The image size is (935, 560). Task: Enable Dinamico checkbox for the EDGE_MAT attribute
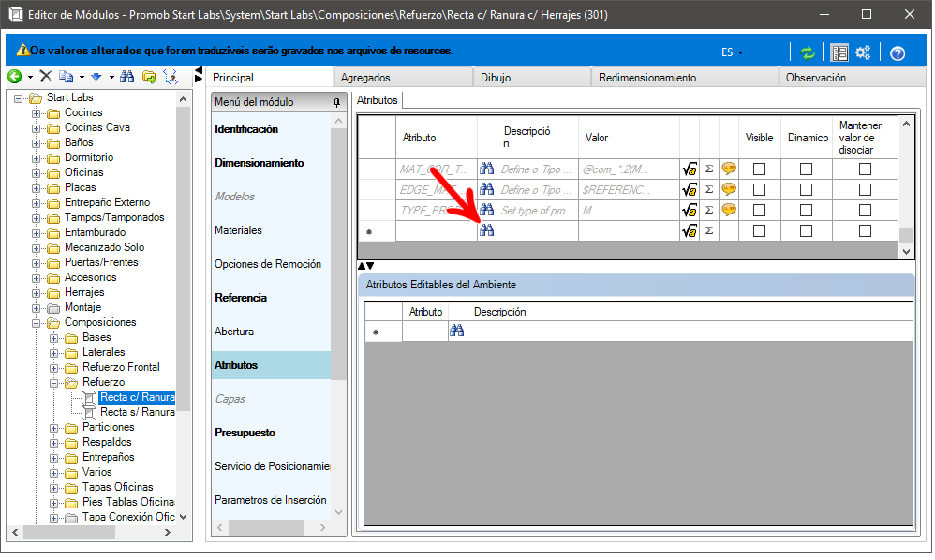806,189
